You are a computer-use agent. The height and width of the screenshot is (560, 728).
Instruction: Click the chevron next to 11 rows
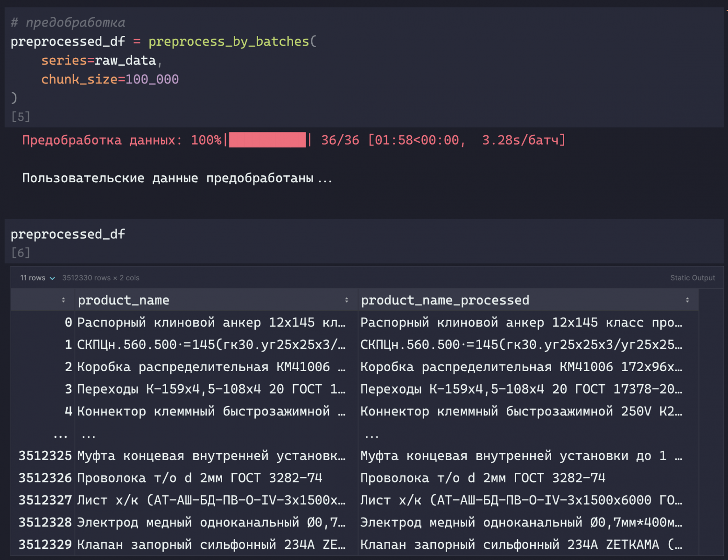pyautogui.click(x=52, y=278)
